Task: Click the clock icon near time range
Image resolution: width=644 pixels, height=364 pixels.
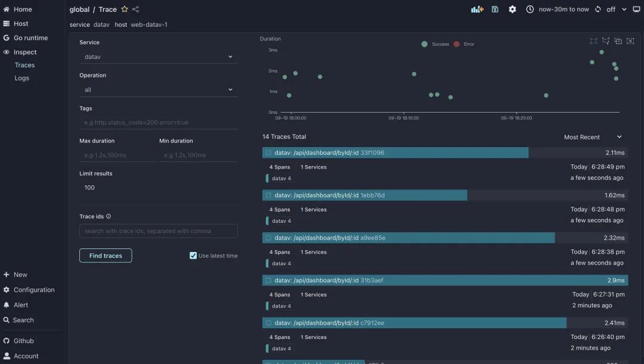Action: 530,9
